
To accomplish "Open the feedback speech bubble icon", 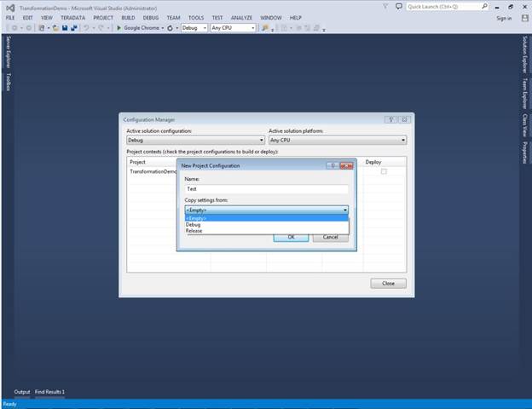I will 399,7.
